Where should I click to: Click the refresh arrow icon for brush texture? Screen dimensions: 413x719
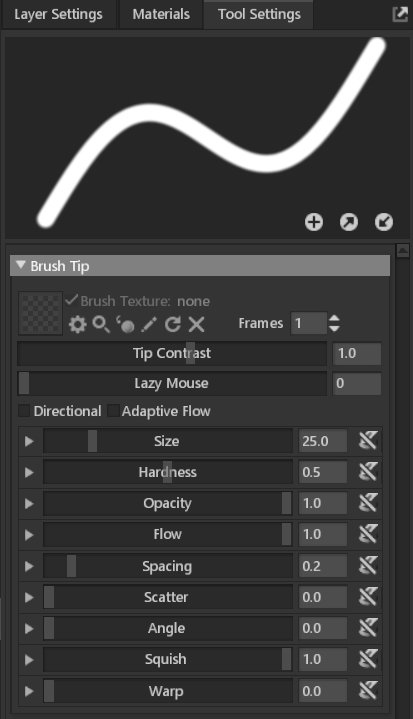(172, 324)
